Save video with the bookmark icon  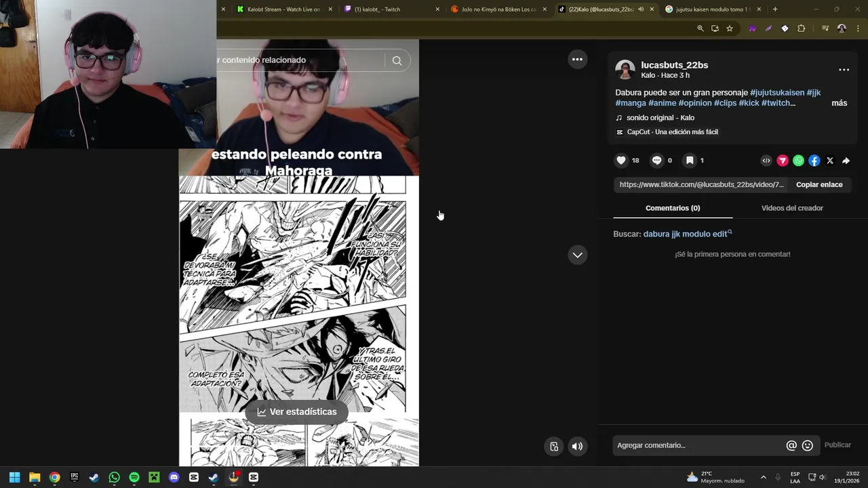pos(690,161)
